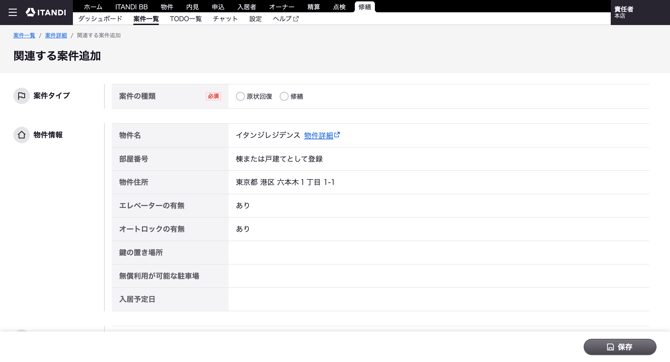Open the 点検 top menu

pos(339,7)
